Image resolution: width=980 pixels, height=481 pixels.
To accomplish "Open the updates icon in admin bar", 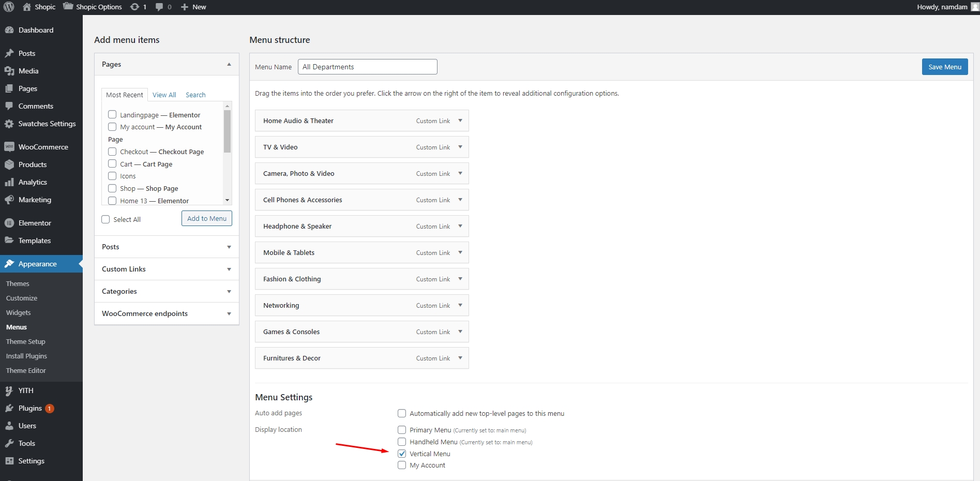I will (135, 7).
